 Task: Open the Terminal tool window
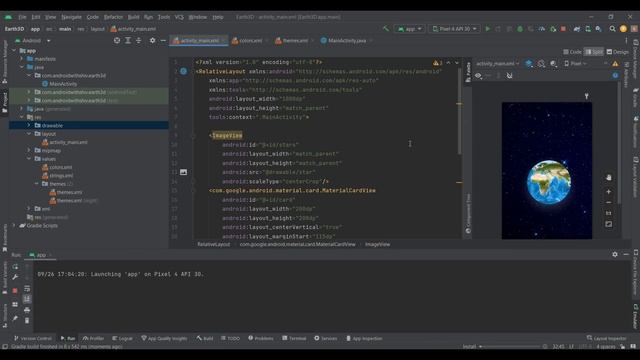pos(294,338)
